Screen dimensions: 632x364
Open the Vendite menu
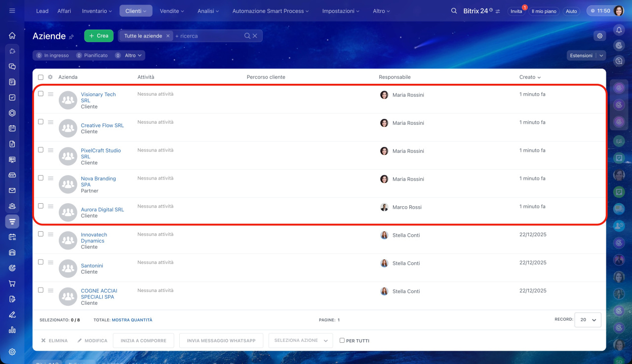[171, 11]
